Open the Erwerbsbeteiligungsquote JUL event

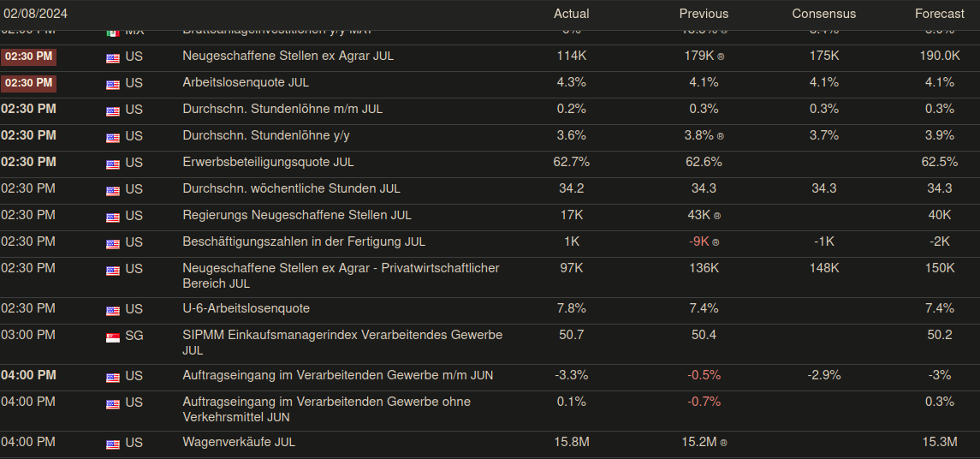point(268,162)
